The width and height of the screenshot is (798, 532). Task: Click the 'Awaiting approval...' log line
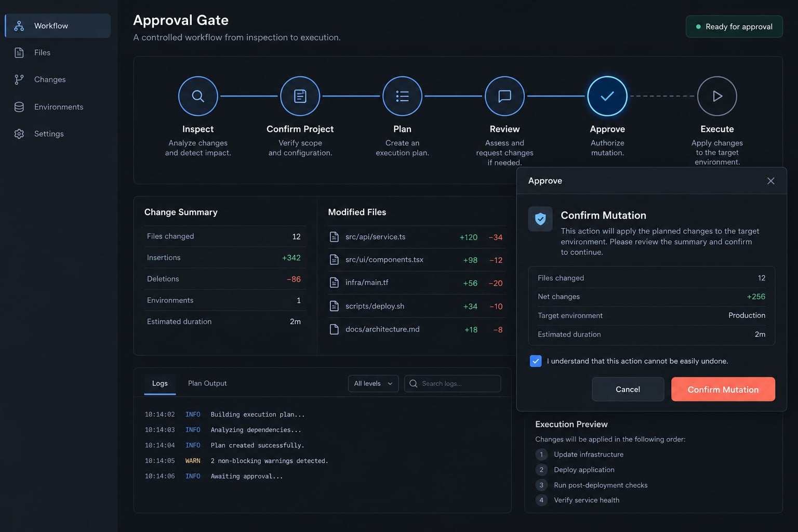tap(247, 476)
